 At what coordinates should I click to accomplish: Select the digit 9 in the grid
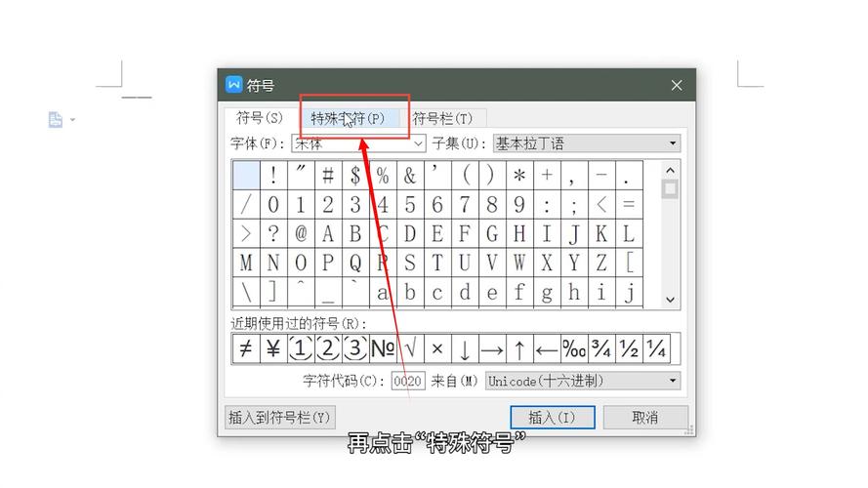click(x=519, y=205)
